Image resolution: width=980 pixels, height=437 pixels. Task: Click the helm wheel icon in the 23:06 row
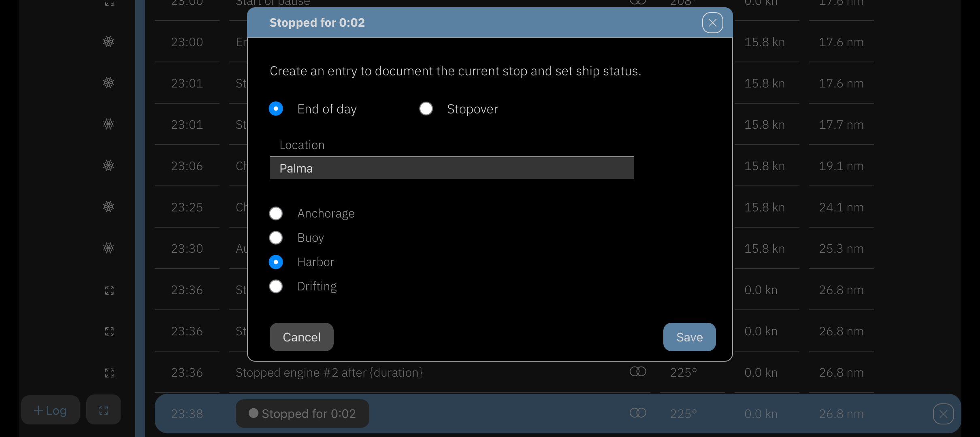coord(109,165)
